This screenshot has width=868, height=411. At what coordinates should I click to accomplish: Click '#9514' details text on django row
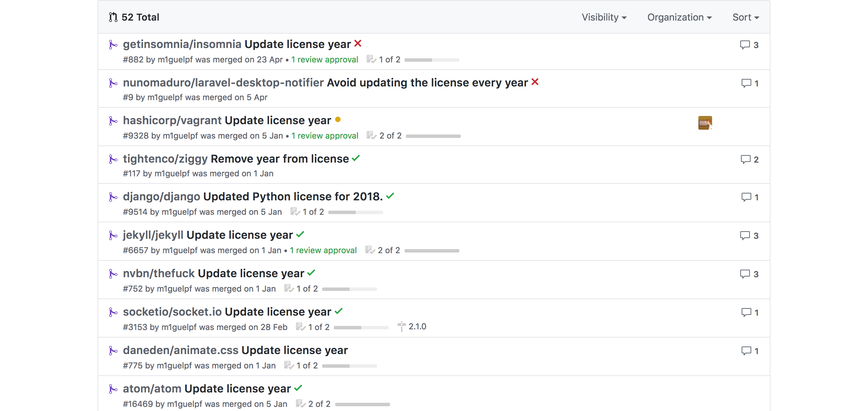pyautogui.click(x=203, y=212)
